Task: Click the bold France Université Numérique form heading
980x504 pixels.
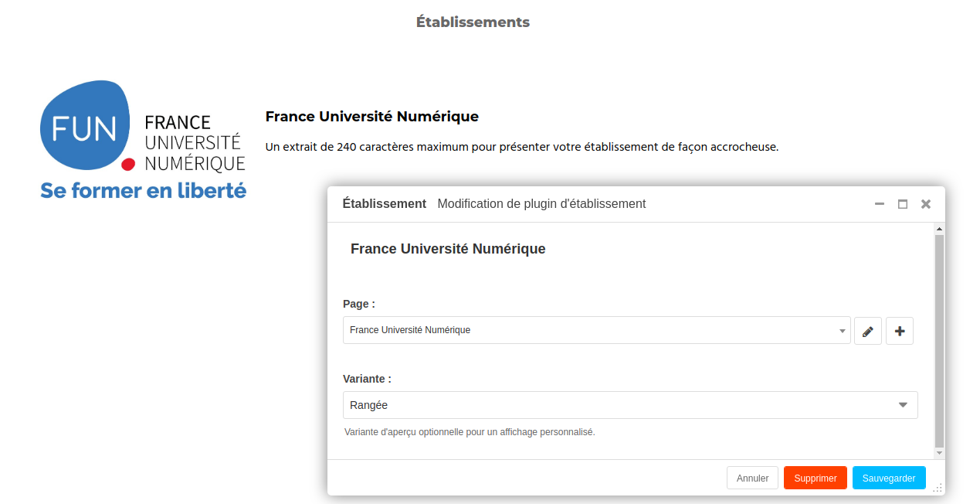Action: coord(448,249)
